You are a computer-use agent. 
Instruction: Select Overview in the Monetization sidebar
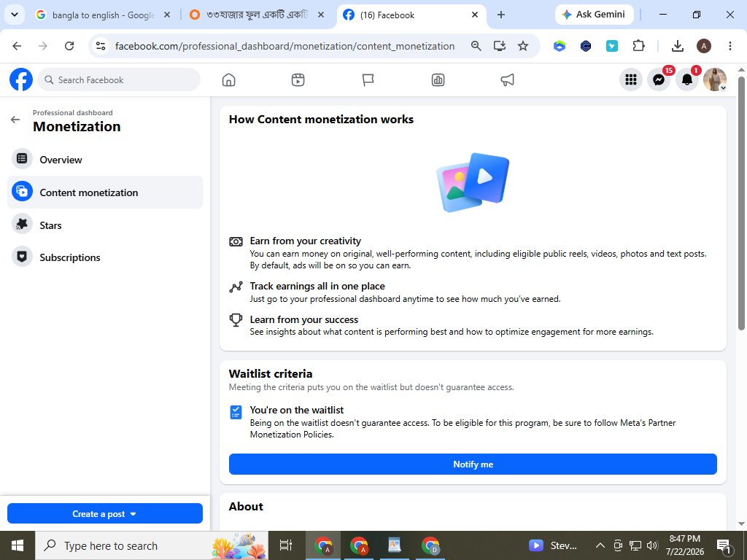pyautogui.click(x=105, y=160)
